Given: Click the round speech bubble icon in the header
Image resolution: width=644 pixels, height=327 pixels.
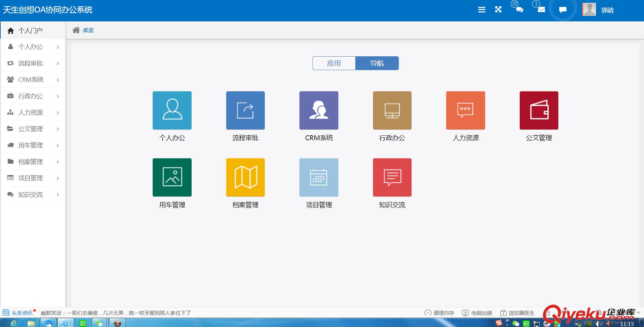Looking at the screenshot, I should click(x=563, y=10).
